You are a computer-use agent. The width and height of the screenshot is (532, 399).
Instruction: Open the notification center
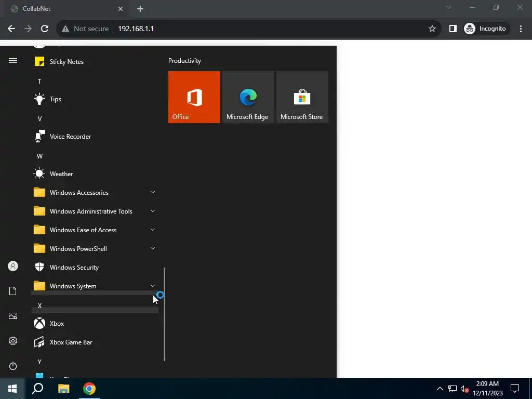click(x=515, y=389)
